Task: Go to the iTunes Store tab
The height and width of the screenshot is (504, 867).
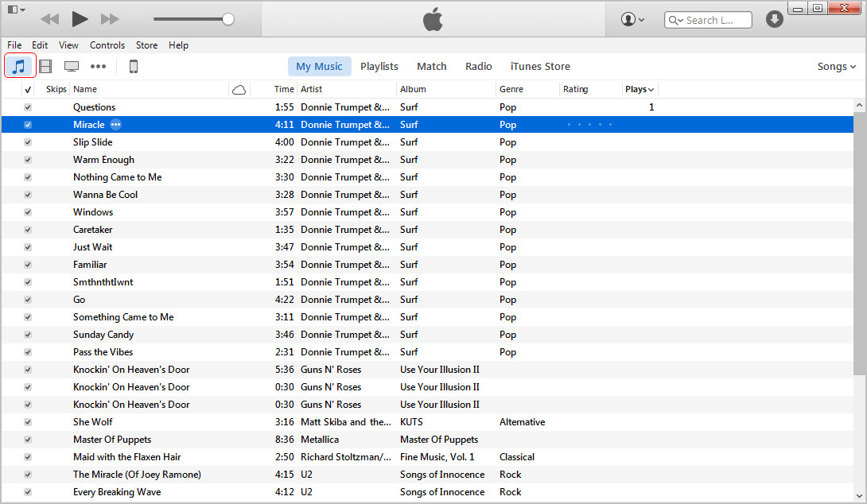Action: pos(540,66)
